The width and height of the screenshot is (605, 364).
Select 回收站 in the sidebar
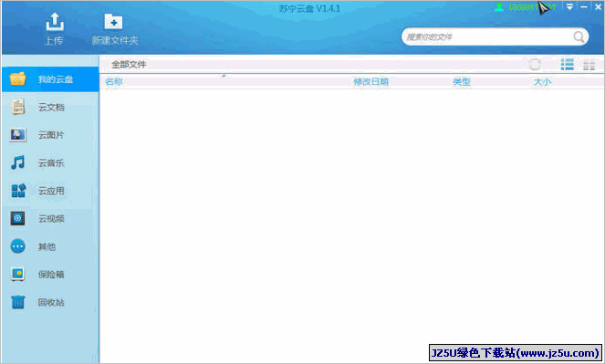[x=50, y=302]
